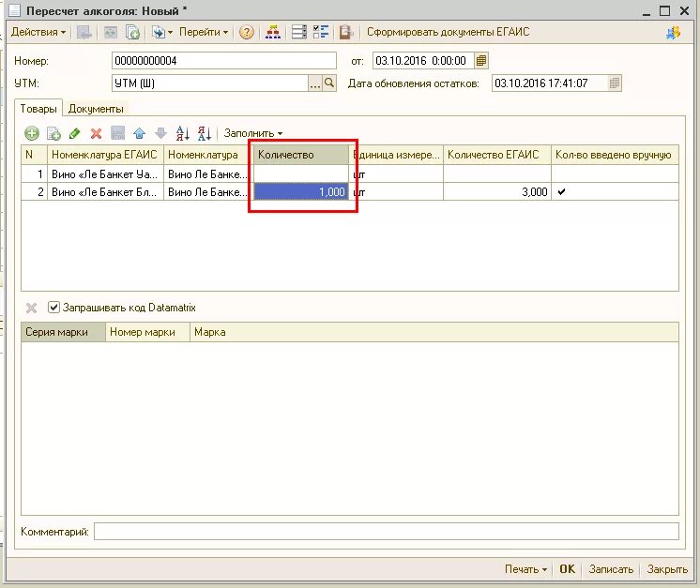Move row down with gray arrow

pyautogui.click(x=160, y=133)
